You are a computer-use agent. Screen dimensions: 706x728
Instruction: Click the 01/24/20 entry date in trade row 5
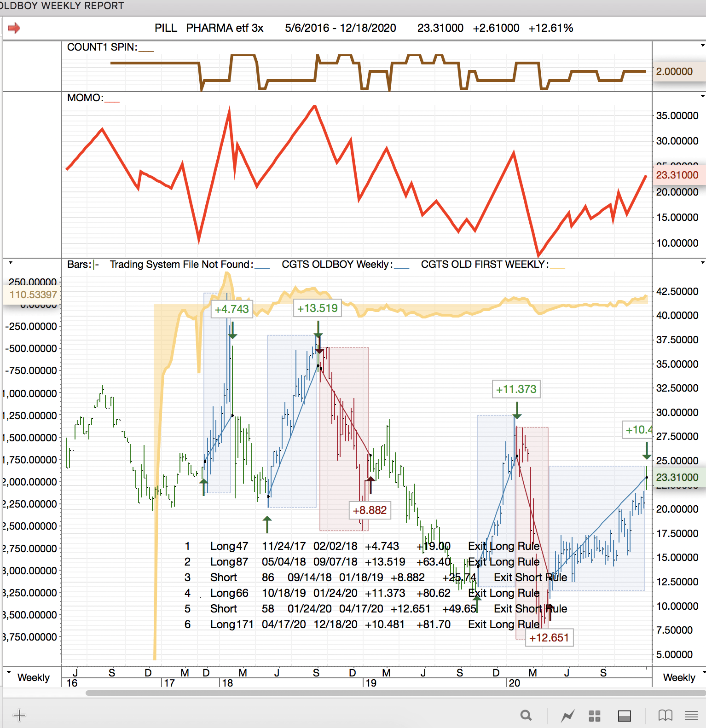(309, 608)
